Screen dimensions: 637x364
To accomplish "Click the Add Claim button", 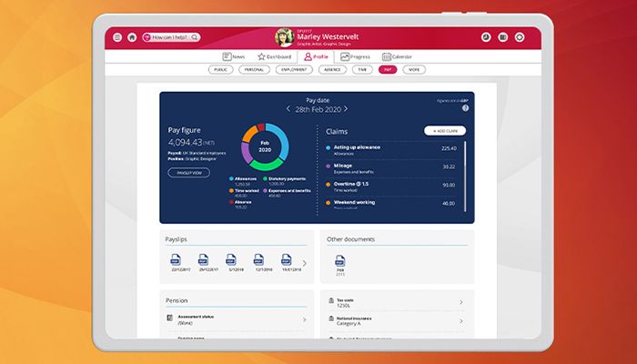I will tap(445, 131).
